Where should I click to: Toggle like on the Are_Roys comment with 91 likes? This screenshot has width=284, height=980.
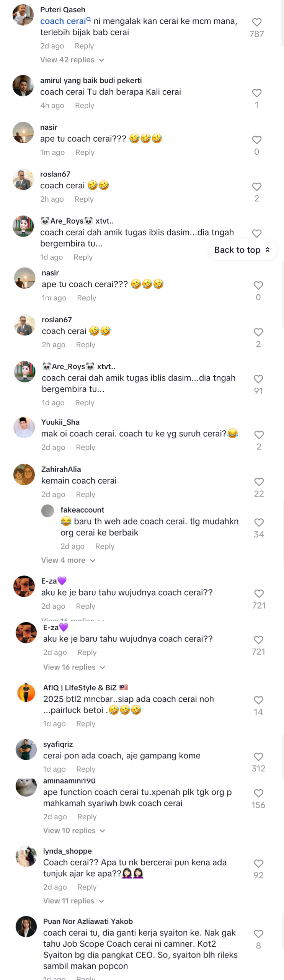tap(258, 379)
